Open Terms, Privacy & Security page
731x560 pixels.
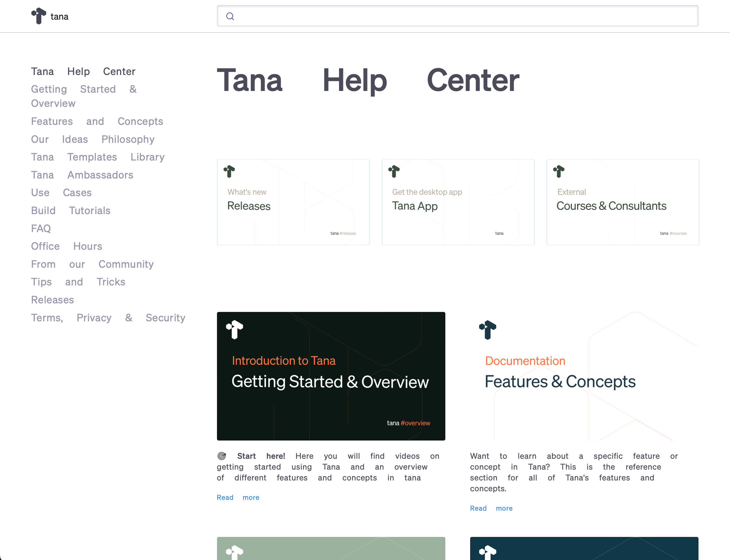point(108,318)
